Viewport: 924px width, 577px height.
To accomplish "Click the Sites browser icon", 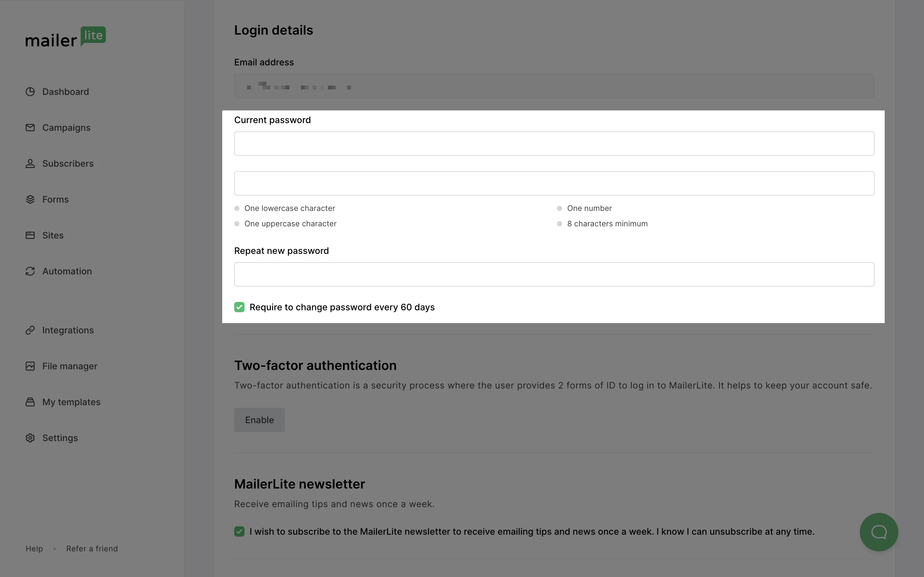I will coord(30,236).
